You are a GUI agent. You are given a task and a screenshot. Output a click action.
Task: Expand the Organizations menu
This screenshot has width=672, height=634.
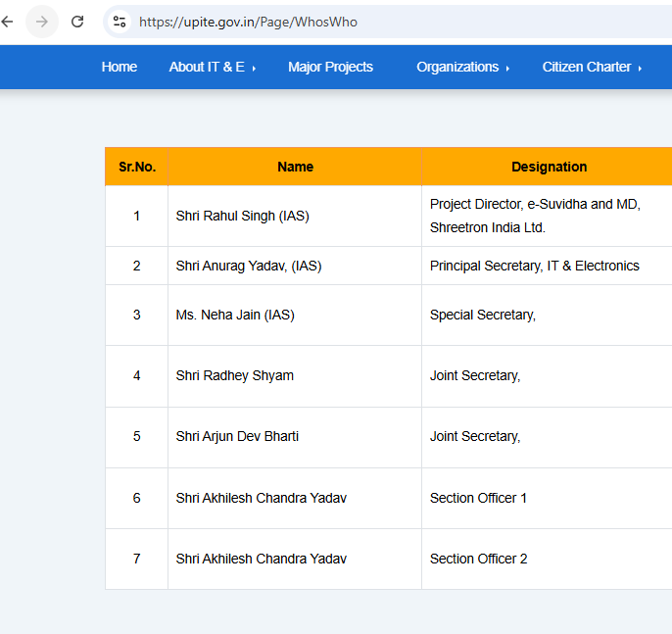tap(462, 67)
